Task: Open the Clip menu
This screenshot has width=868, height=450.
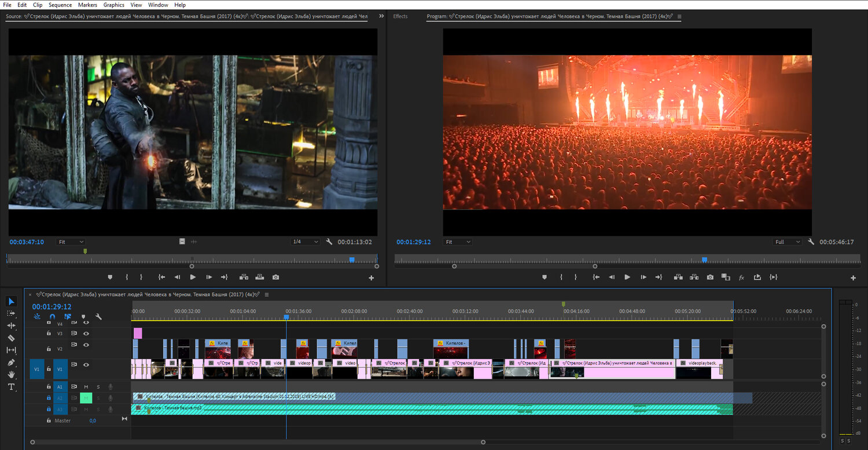Action: tap(38, 5)
